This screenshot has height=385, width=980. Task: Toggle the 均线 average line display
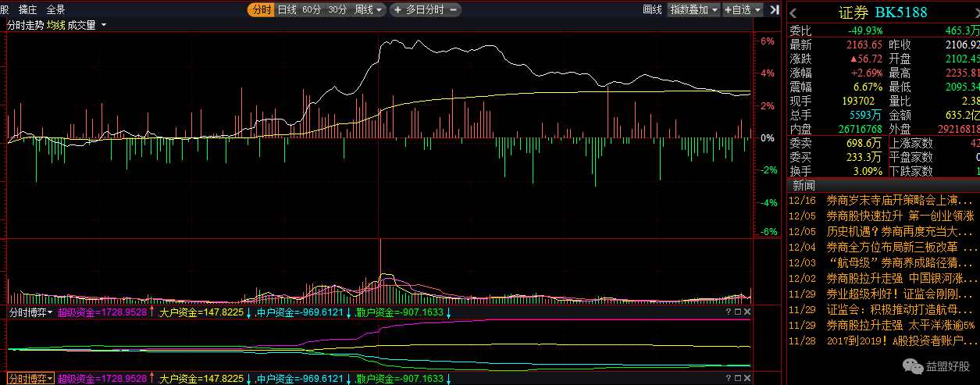pyautogui.click(x=55, y=25)
